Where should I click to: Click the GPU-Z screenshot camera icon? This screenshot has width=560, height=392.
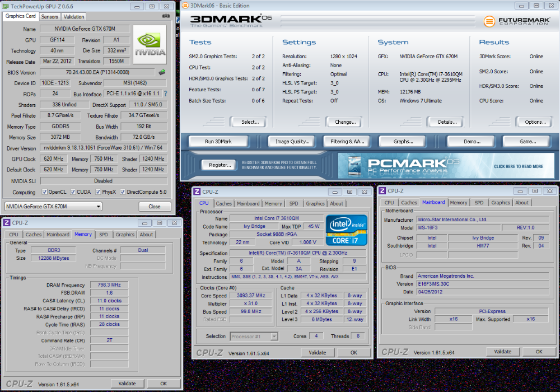[x=166, y=16]
